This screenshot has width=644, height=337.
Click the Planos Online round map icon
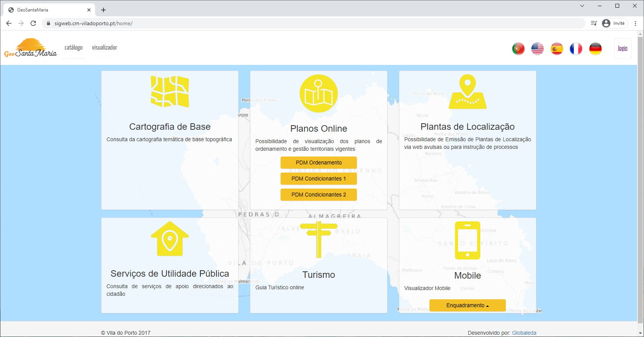[x=319, y=94]
